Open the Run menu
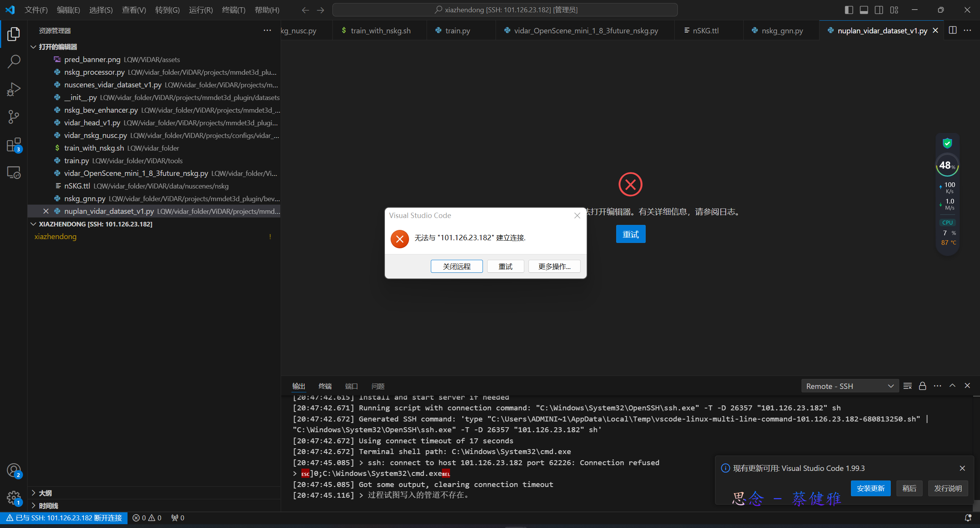 click(x=201, y=10)
